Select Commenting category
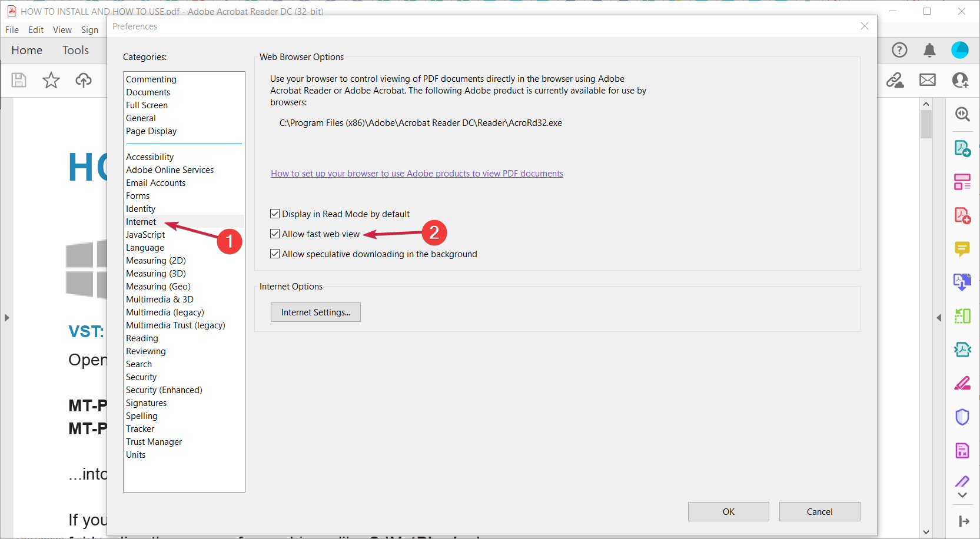Screen dimensions: 980x539 tap(151, 79)
